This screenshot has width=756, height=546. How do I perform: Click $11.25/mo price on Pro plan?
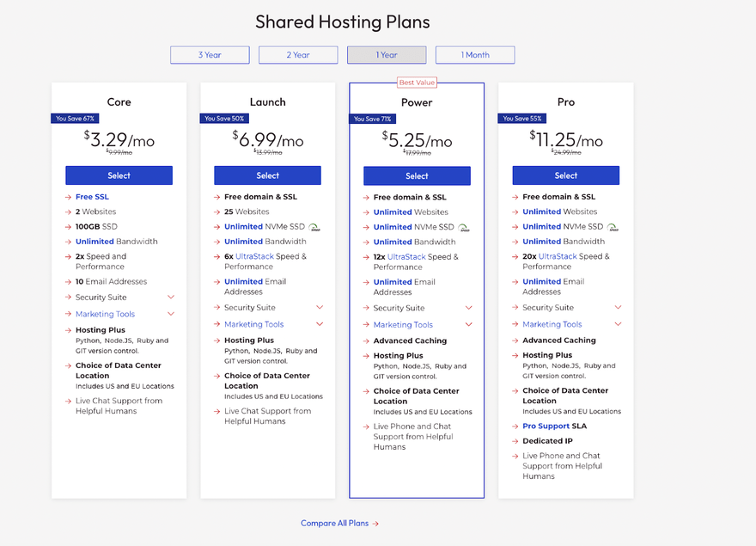566,140
